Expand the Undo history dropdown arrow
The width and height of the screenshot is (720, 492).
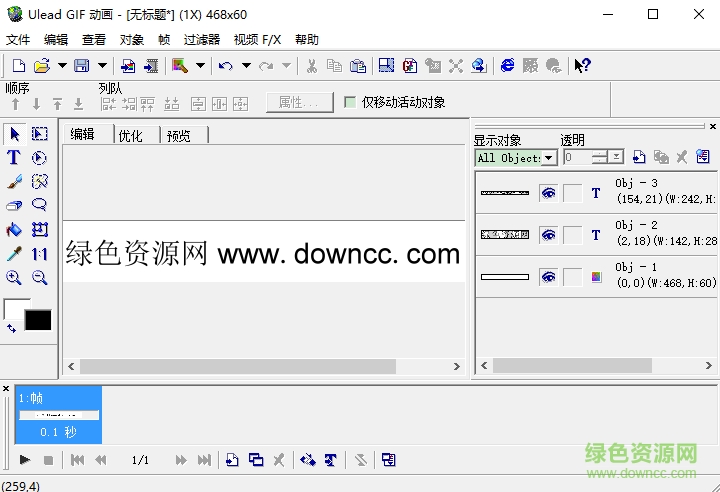246,66
